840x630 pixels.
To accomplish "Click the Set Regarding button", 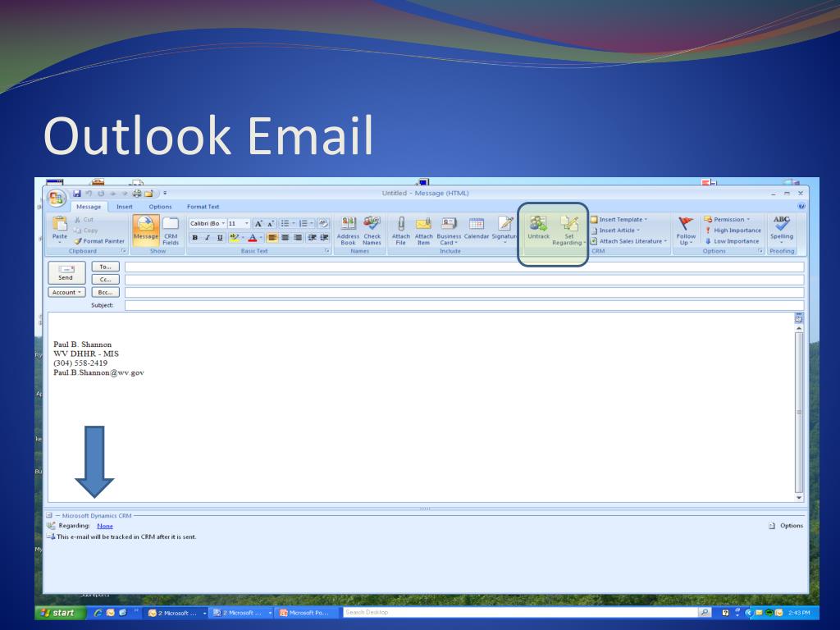I will [x=569, y=231].
